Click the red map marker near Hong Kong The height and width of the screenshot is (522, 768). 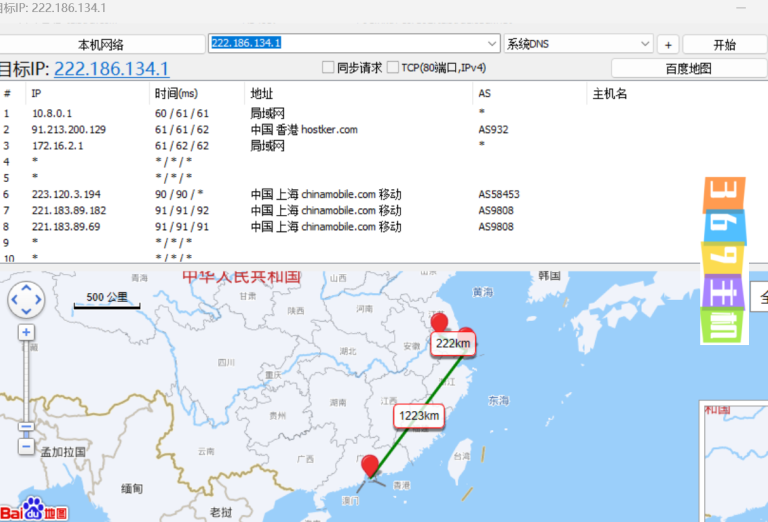[x=370, y=465]
